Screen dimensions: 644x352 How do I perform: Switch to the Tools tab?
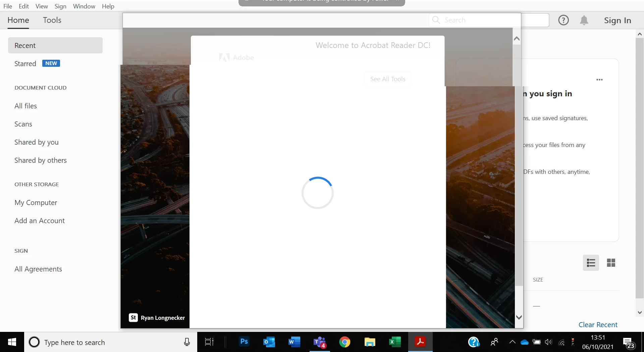(x=52, y=20)
